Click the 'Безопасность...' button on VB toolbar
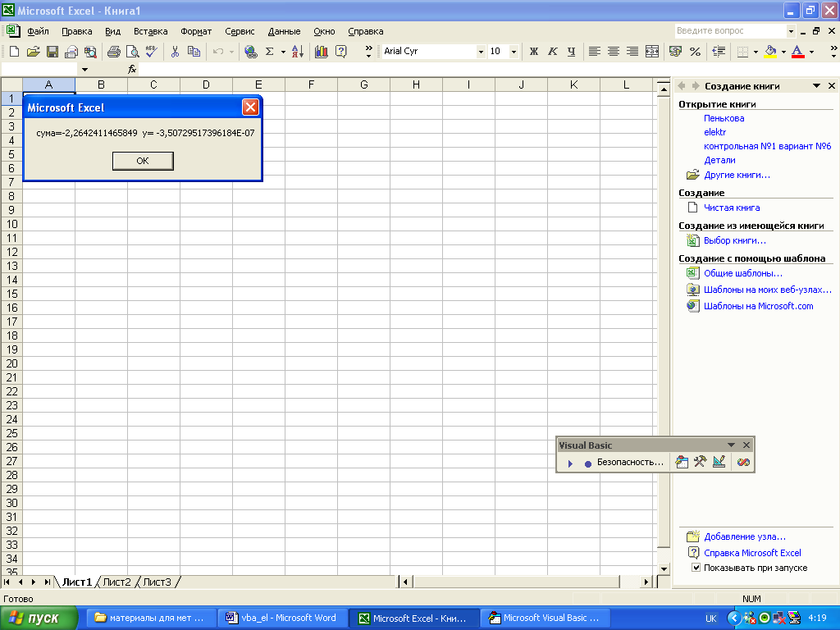Viewport: 840px width, 630px height. click(x=630, y=462)
